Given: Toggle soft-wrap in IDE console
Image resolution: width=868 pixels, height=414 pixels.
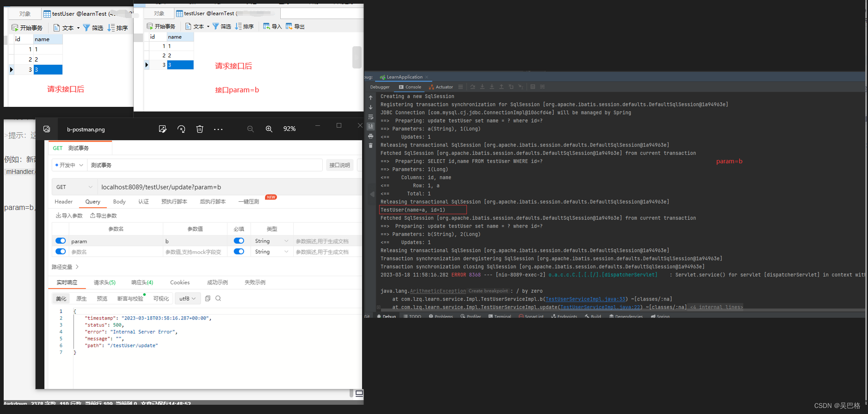Looking at the screenshot, I should (370, 117).
